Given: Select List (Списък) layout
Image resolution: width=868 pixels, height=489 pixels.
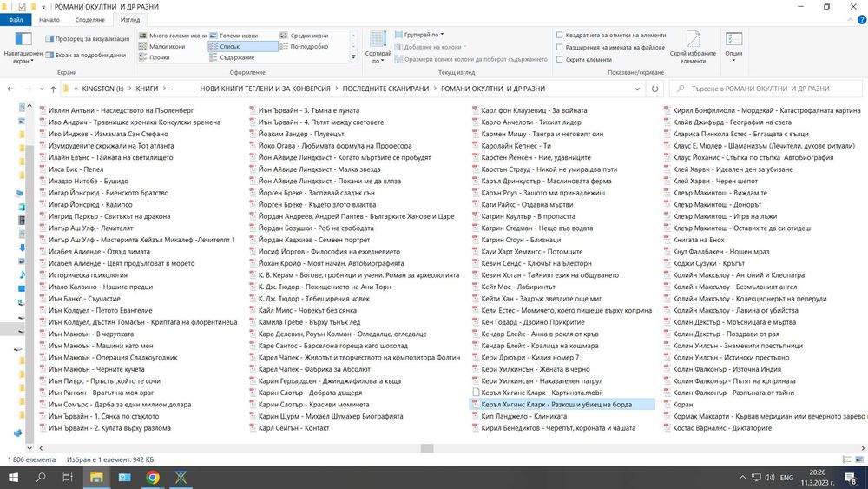Looking at the screenshot, I should pos(243,47).
